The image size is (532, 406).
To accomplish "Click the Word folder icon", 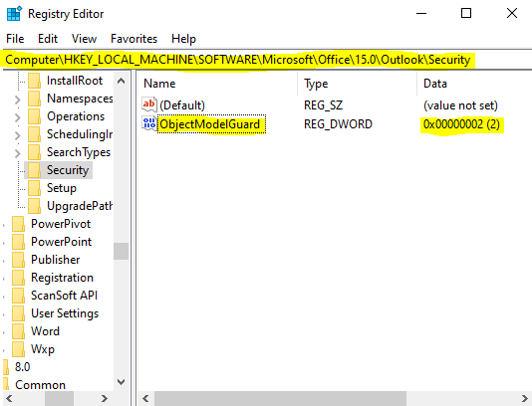I will pyautogui.click(x=18, y=331).
